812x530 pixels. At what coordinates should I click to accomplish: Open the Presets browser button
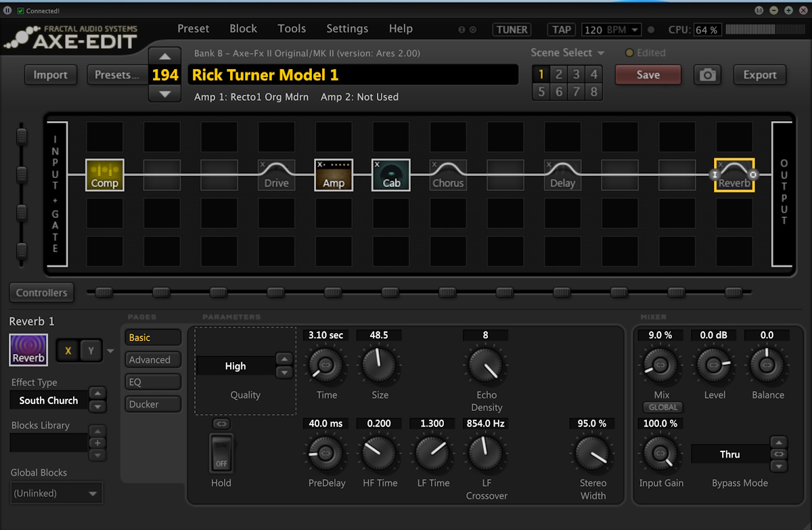pos(117,75)
